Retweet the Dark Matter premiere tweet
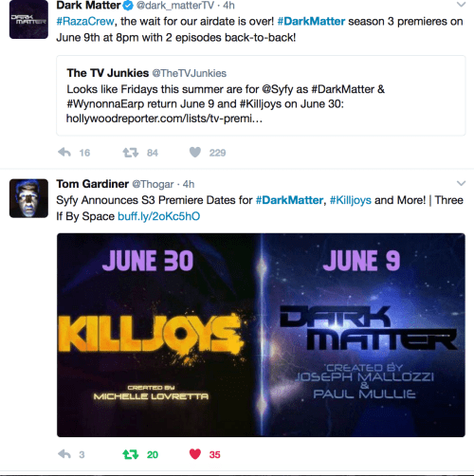474x476 pixels. [131, 153]
